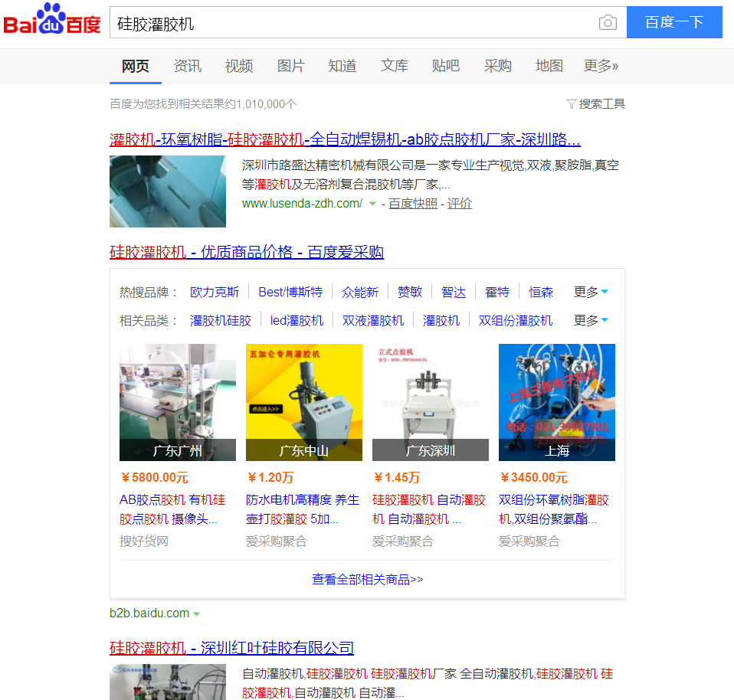Select brand 赞敏
The width and height of the screenshot is (734, 700).
[410, 293]
